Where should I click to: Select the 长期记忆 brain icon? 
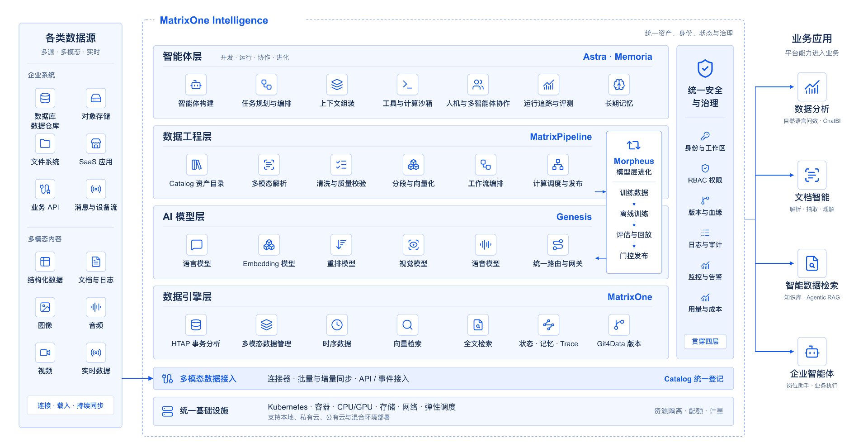619,85
